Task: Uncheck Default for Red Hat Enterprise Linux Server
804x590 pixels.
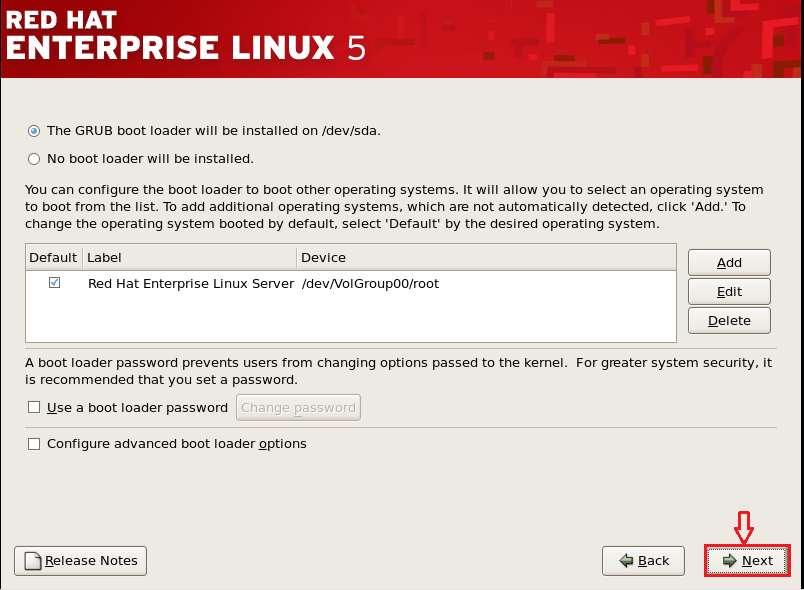Action: (53, 283)
